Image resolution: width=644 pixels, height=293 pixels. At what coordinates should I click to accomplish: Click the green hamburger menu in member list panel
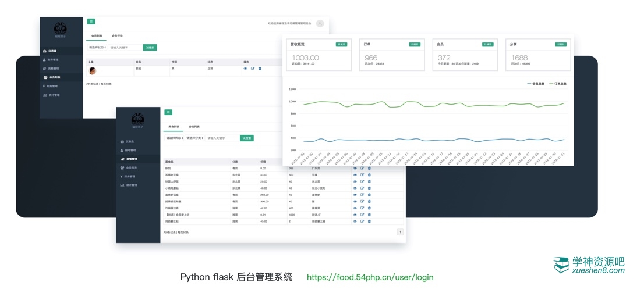[91, 22]
